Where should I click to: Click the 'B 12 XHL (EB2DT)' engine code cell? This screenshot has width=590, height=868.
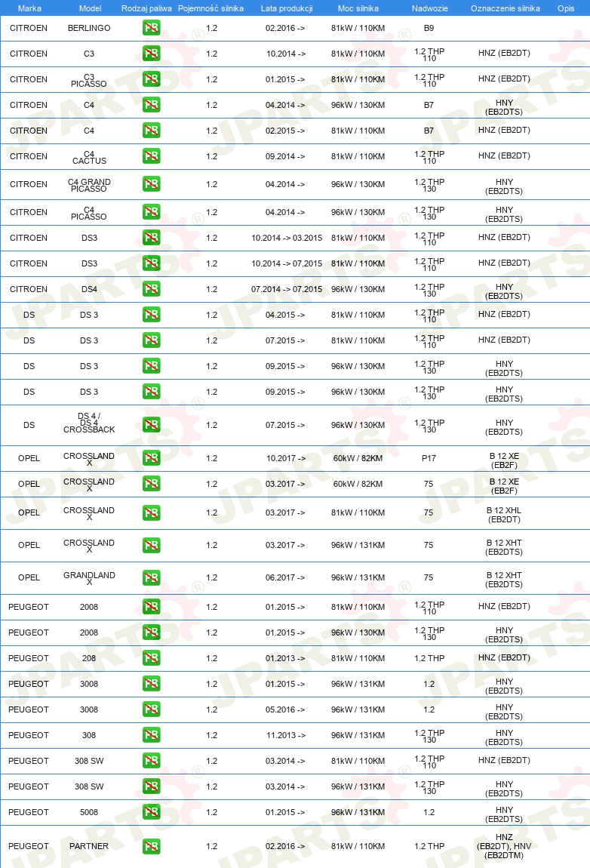tap(504, 515)
